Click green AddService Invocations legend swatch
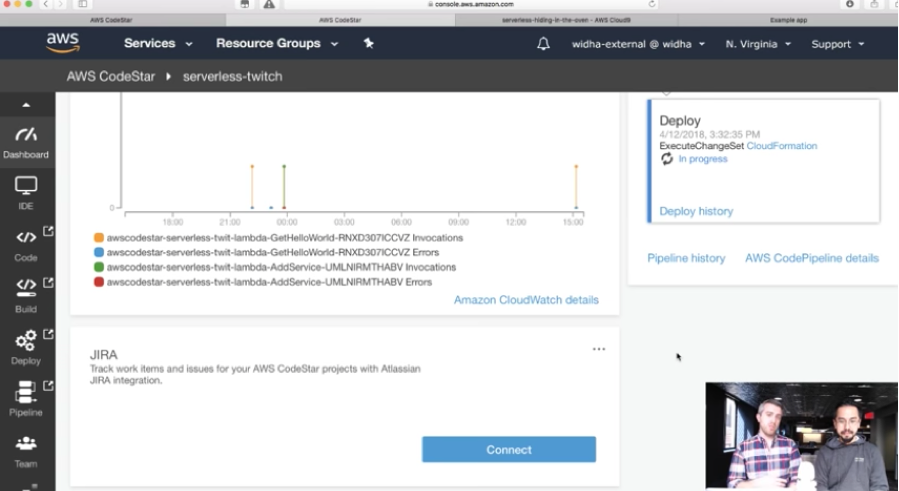899x491 pixels. click(99, 267)
